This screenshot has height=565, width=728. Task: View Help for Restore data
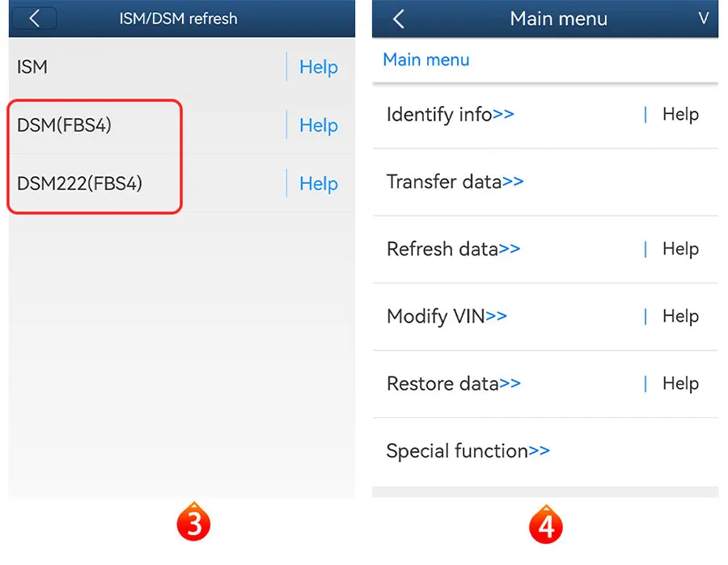point(679,383)
